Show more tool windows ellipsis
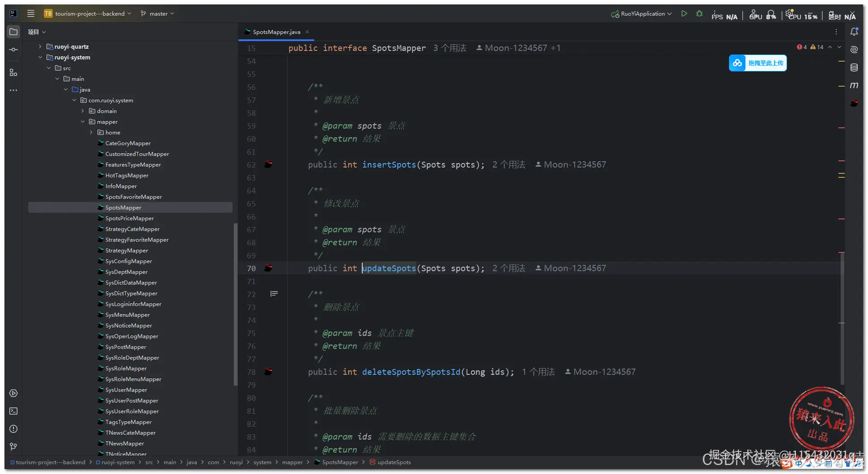868x474 pixels. [x=13, y=90]
